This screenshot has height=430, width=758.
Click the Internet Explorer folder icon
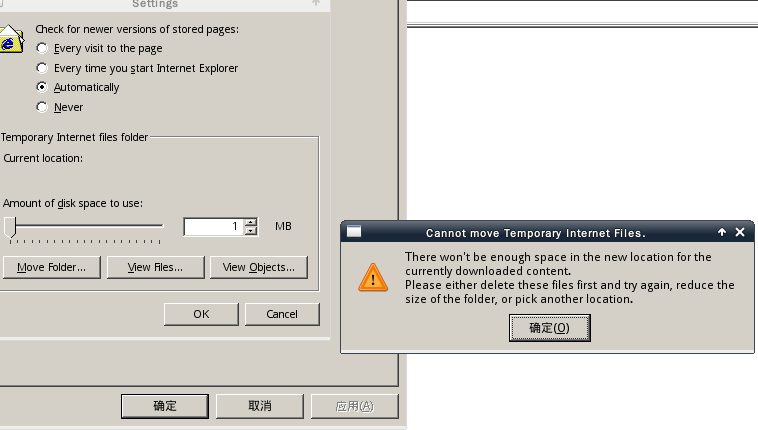pyautogui.click(x=11, y=39)
